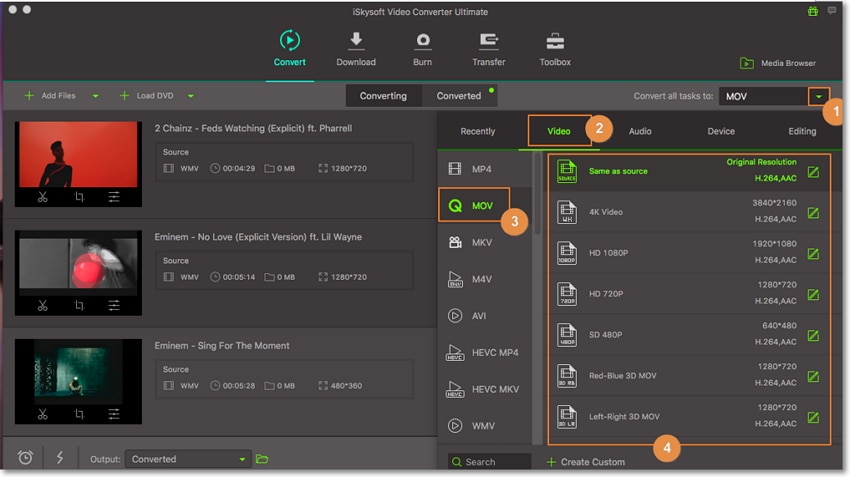Select the Editing format tab
Screen dimensions: 850x477
(x=802, y=131)
